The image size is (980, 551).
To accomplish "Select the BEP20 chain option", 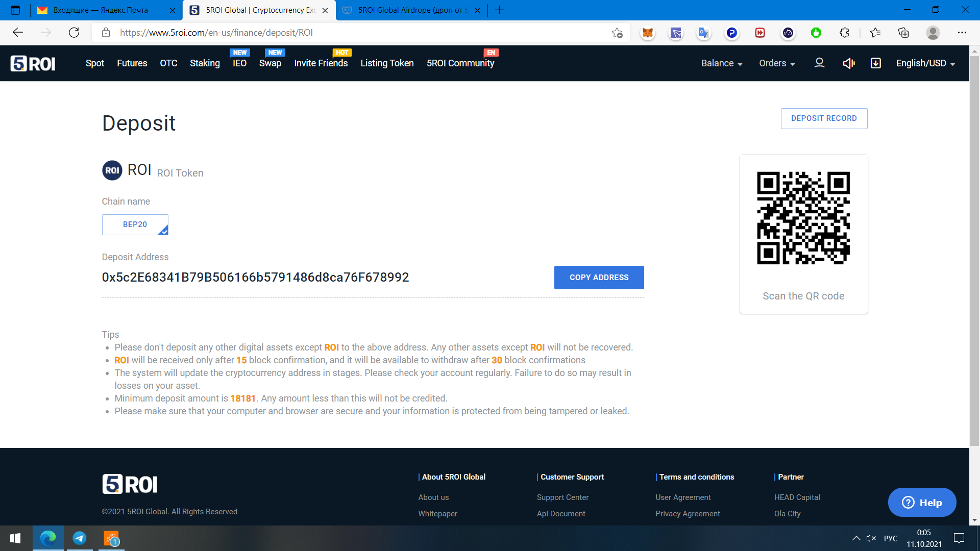I will (x=135, y=224).
